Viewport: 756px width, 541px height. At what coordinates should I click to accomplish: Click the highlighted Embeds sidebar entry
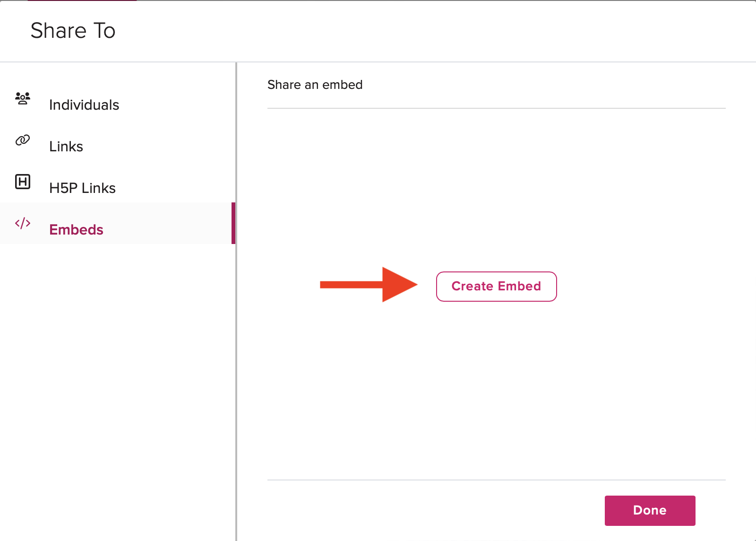pyautogui.click(x=76, y=229)
